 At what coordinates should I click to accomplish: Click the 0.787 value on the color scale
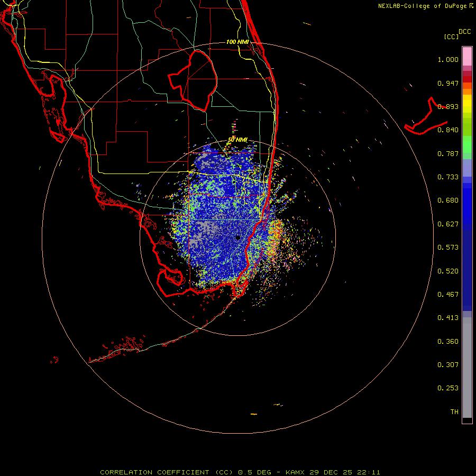coord(448,153)
